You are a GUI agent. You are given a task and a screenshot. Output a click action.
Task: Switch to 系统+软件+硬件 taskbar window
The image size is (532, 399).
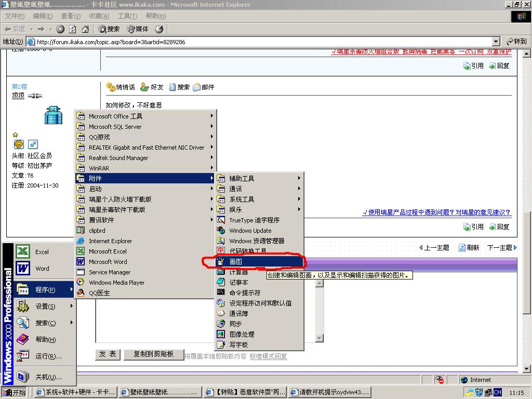pos(76,392)
